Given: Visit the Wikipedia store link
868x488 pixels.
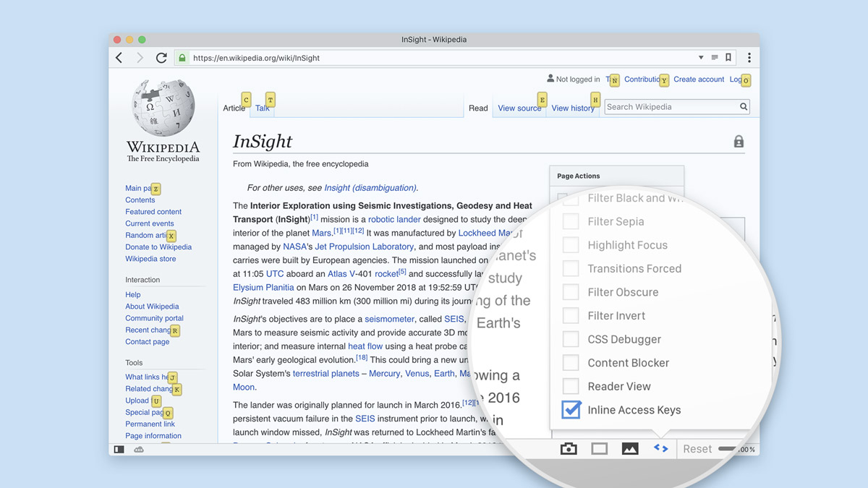Looking at the screenshot, I should pos(150,259).
